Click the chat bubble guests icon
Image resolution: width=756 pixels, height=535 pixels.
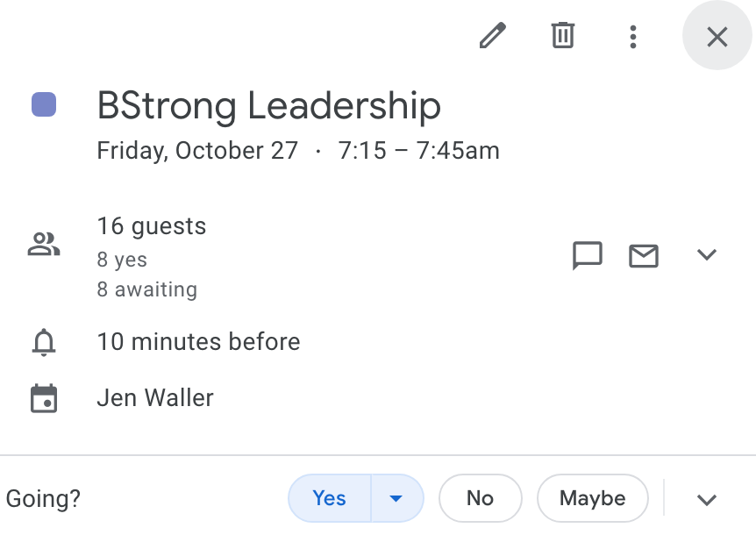[x=587, y=255]
